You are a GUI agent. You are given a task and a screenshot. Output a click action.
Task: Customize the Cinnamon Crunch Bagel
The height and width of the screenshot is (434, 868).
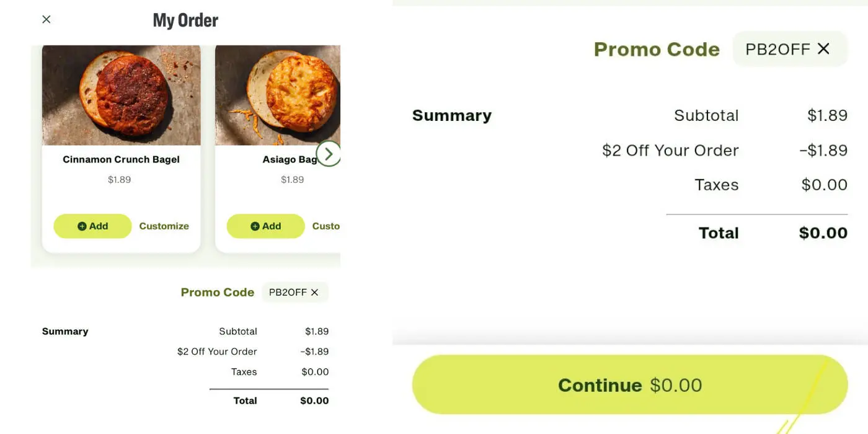(164, 226)
